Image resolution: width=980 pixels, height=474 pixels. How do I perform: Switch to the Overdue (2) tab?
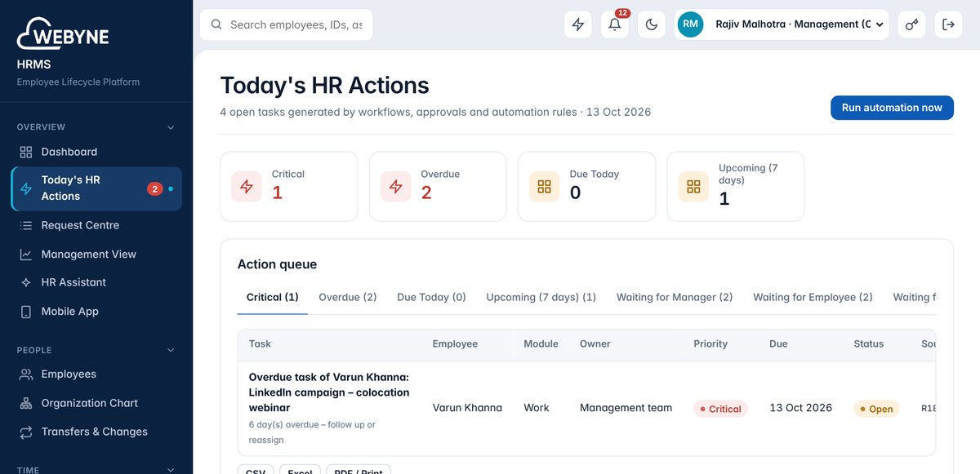(x=348, y=298)
